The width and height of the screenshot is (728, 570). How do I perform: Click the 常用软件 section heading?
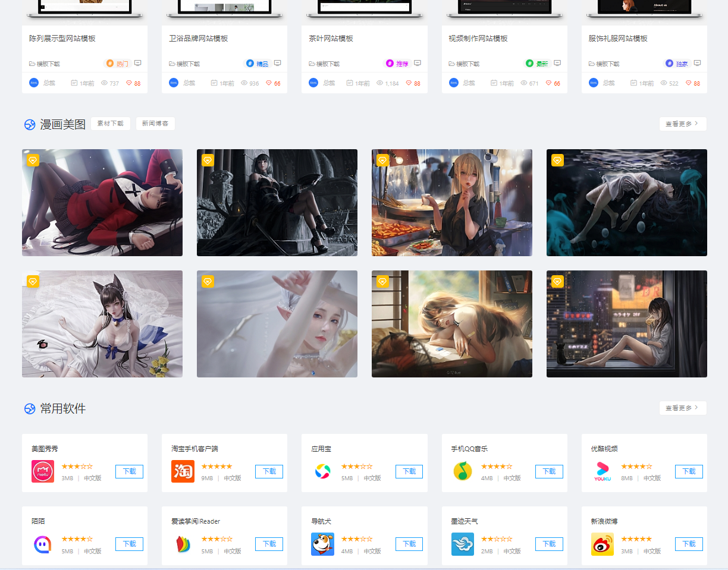click(x=63, y=408)
